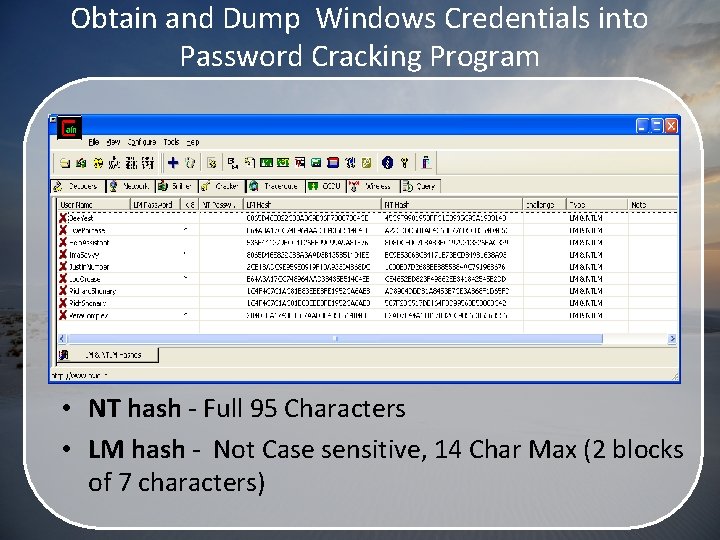Click the Cain logo in the title bar
The height and width of the screenshot is (540, 720).
pos(70,128)
